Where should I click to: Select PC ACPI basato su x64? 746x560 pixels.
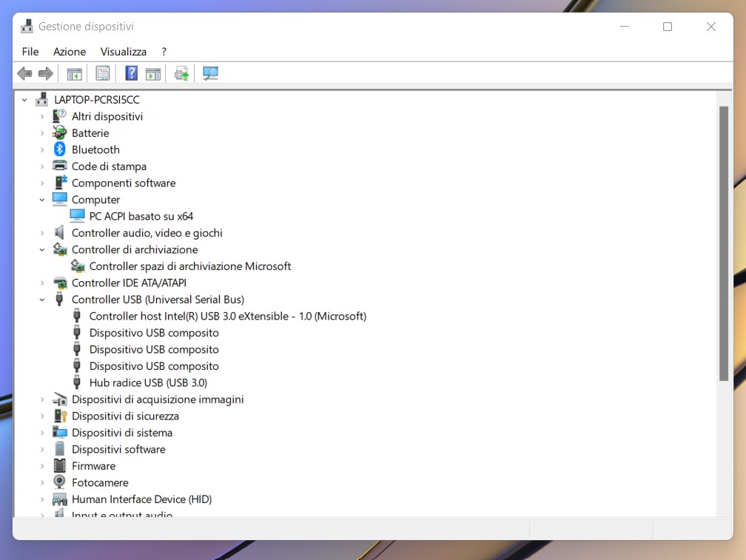[x=141, y=216]
